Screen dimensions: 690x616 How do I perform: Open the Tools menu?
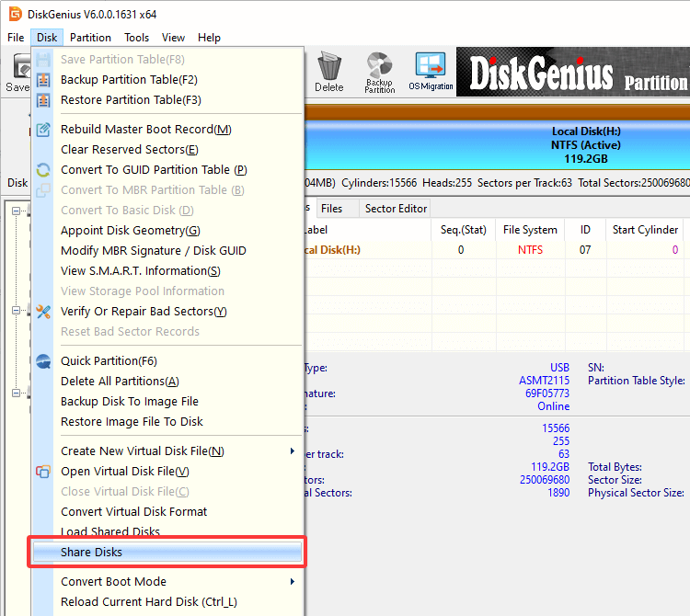click(x=137, y=38)
